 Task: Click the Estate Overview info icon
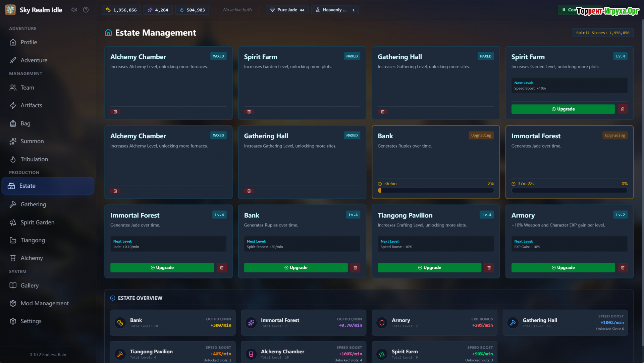tap(113, 298)
